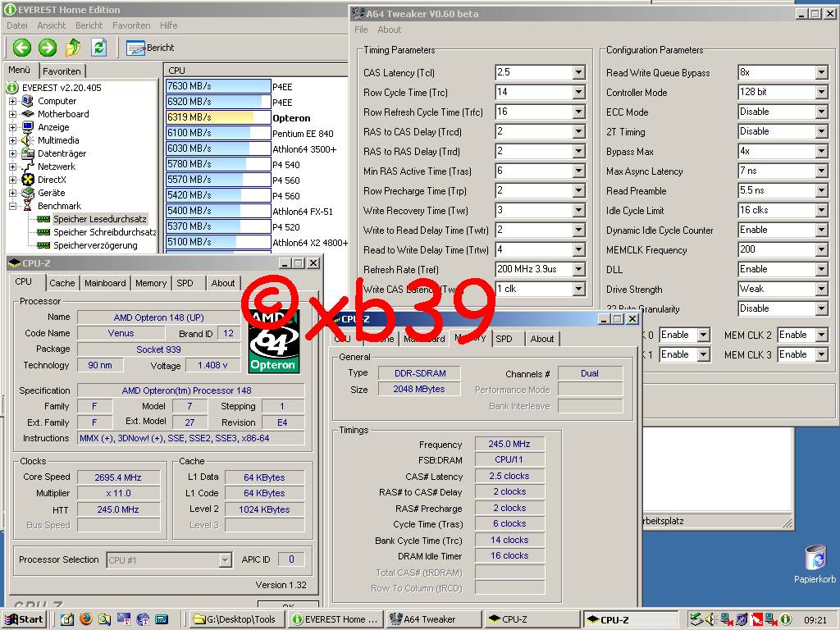Switch to A64 Tweaker taskbar button
The width and height of the screenshot is (840, 630).
coord(433,619)
